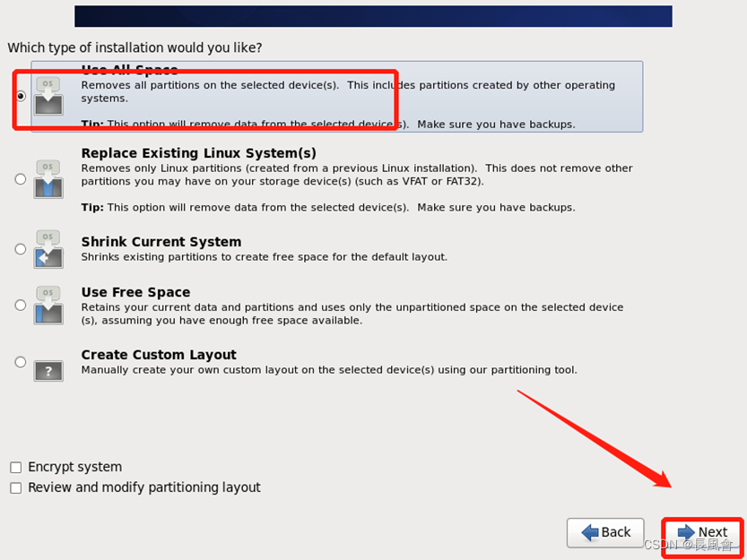Select the Use All Space radio button

21,96
